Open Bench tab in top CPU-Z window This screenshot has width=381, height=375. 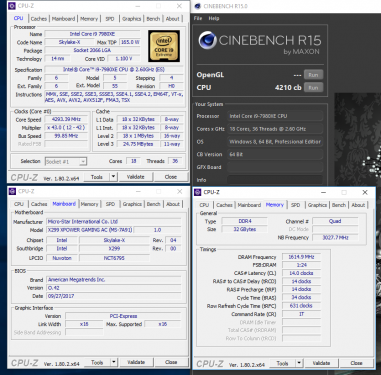pyautogui.click(x=153, y=19)
